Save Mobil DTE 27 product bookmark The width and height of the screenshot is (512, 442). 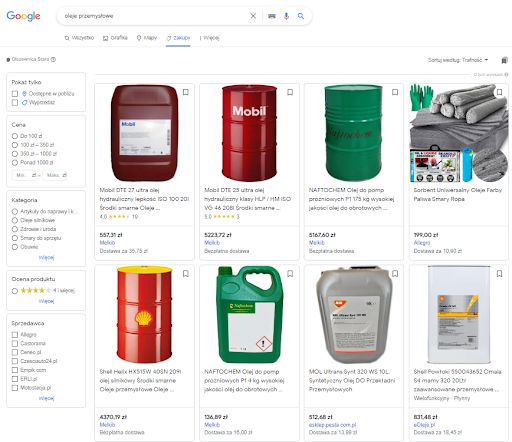[186, 92]
